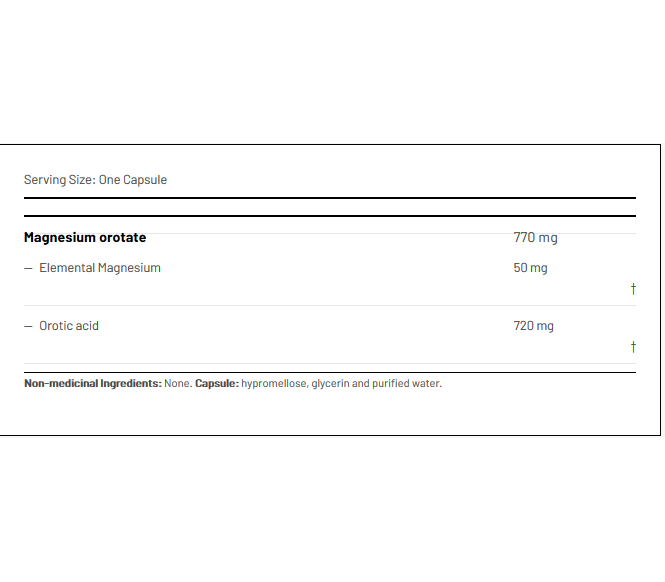The width and height of the screenshot is (665, 582).
Task: Click the dagger symbol in Orotic acid row
Action: (x=633, y=348)
